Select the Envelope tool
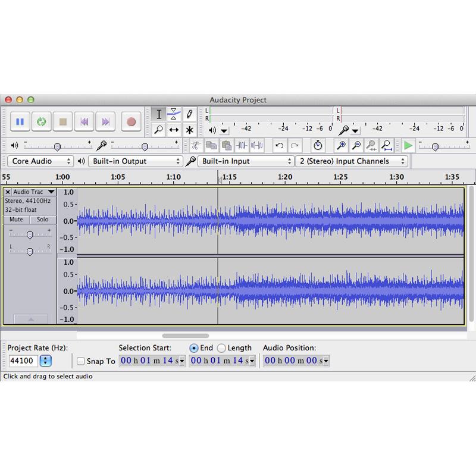This screenshot has height=476, width=476. (174, 114)
